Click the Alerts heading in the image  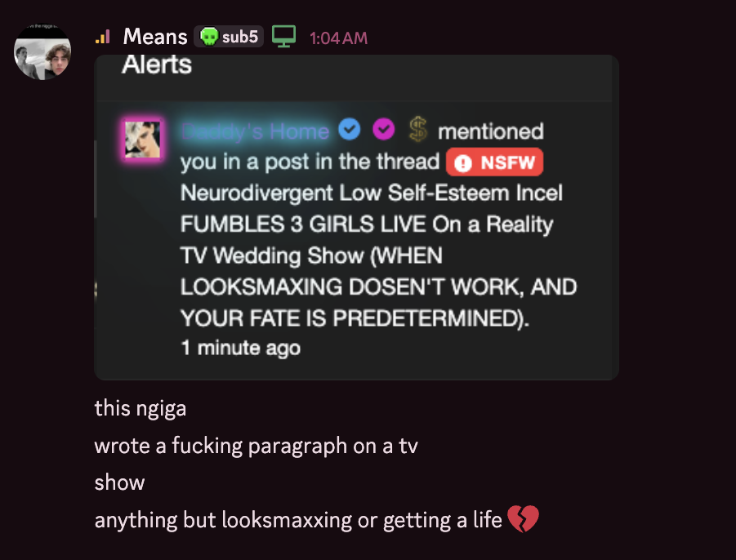point(157,64)
